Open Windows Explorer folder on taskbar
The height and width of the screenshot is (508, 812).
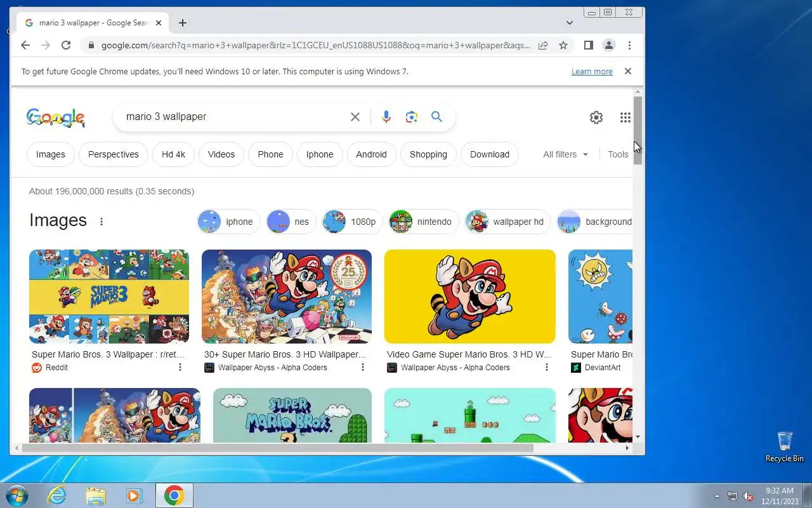click(x=96, y=495)
